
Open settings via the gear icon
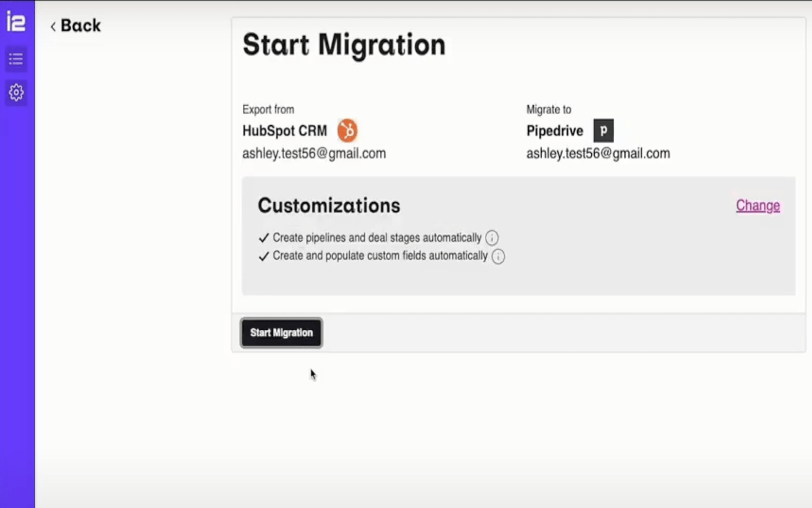(x=16, y=92)
